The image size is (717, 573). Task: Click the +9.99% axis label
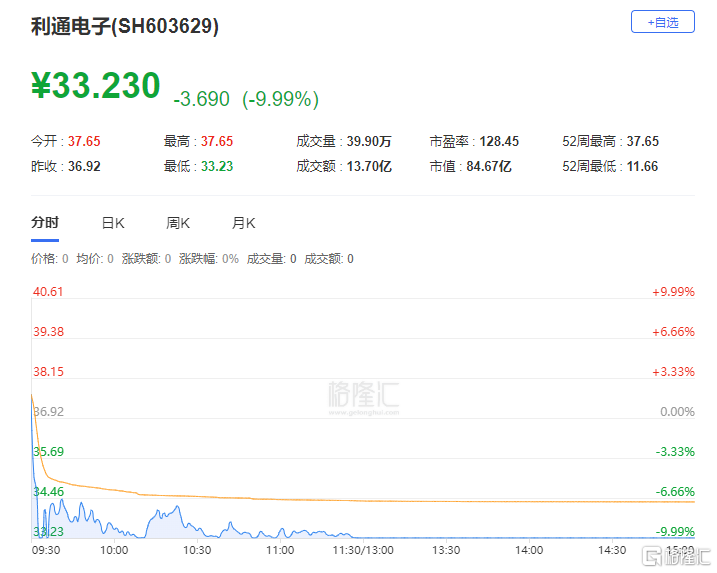point(673,292)
